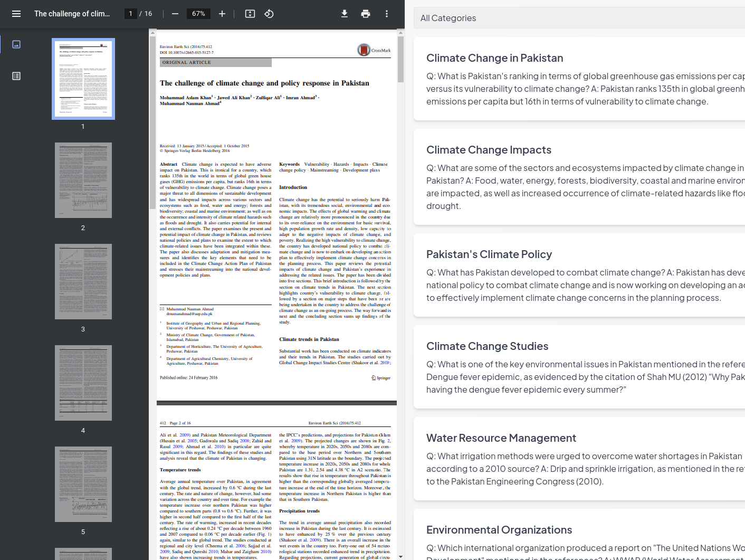Select the Water Resource Management card

(579, 459)
